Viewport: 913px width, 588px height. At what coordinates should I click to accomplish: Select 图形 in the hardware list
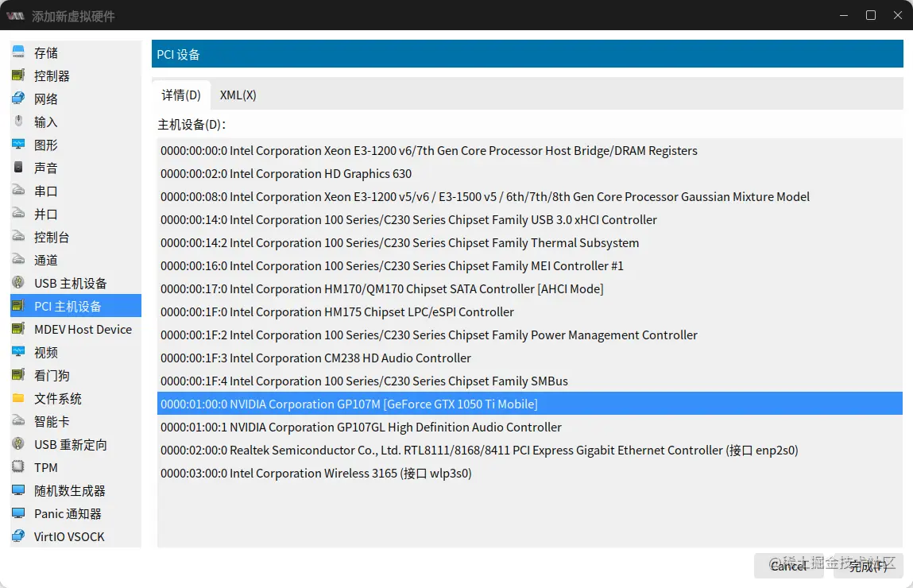coord(75,145)
